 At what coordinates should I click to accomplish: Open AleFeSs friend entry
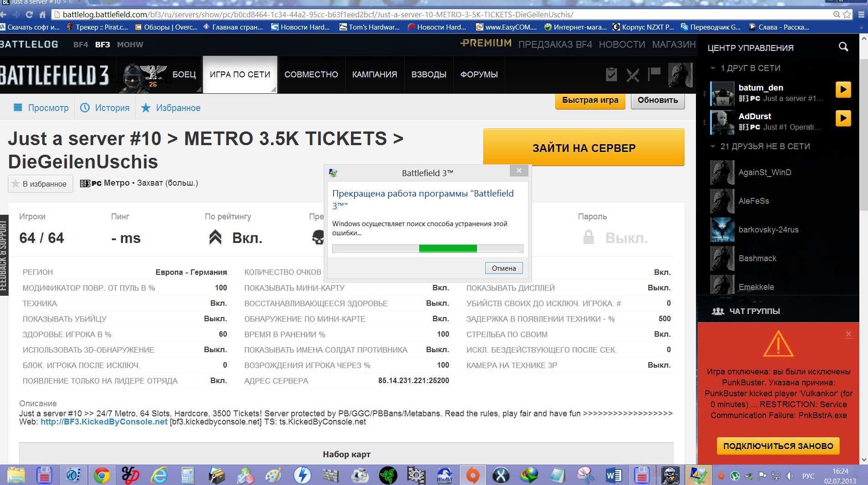tap(754, 201)
